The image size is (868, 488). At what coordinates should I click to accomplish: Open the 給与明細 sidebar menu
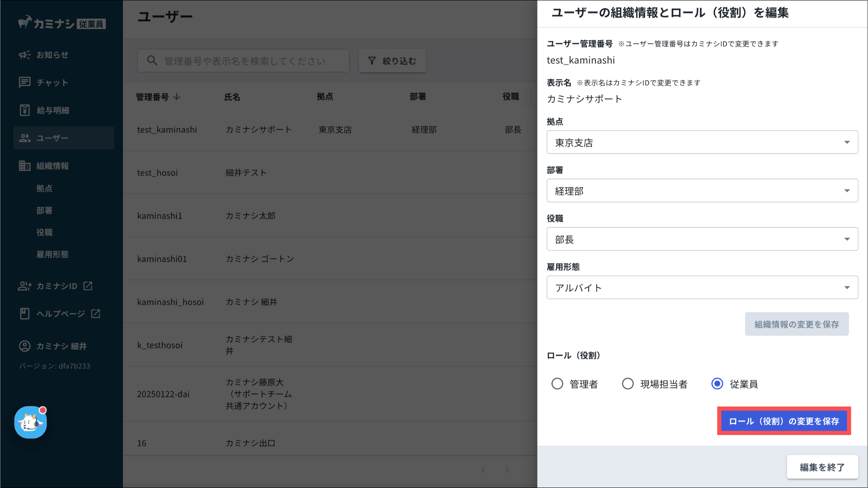tap(64, 110)
